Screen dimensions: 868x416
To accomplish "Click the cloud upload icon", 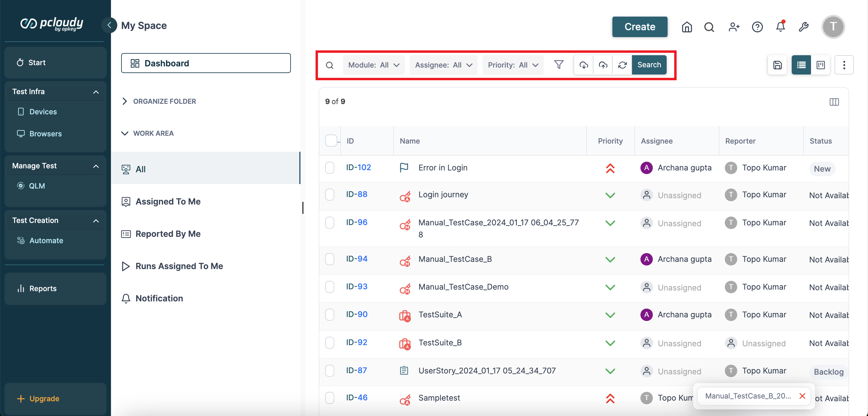I will pyautogui.click(x=603, y=65).
